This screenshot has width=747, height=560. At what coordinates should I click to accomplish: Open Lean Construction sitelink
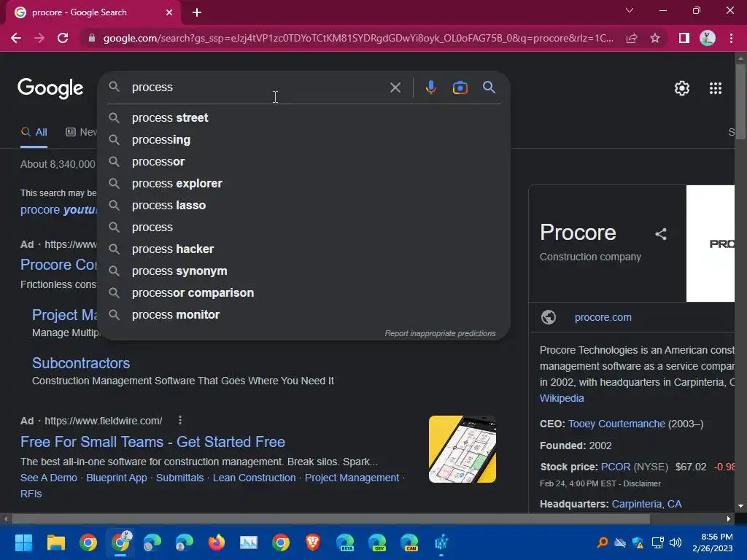click(254, 478)
